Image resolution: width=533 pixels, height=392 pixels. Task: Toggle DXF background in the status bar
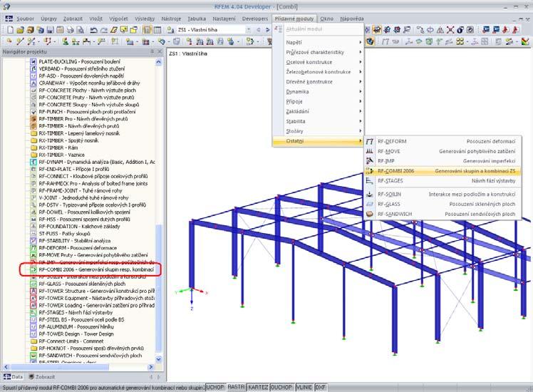tap(321, 387)
